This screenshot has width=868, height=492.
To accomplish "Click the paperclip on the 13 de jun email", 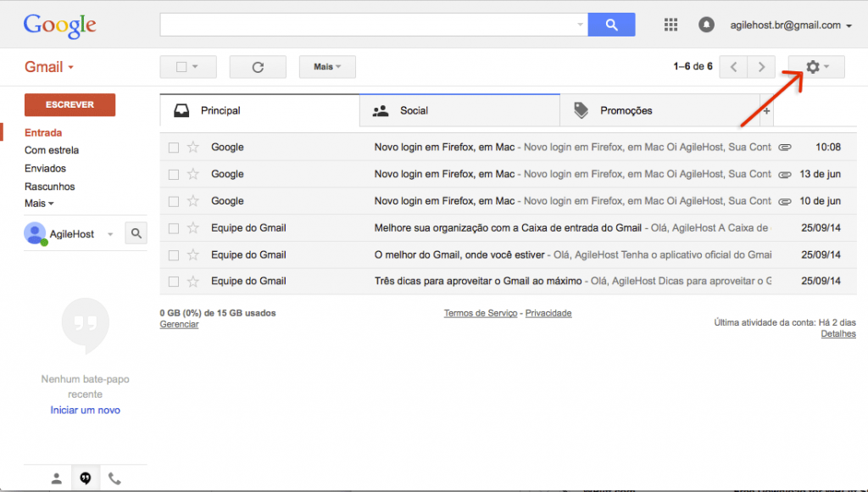I will click(x=784, y=175).
